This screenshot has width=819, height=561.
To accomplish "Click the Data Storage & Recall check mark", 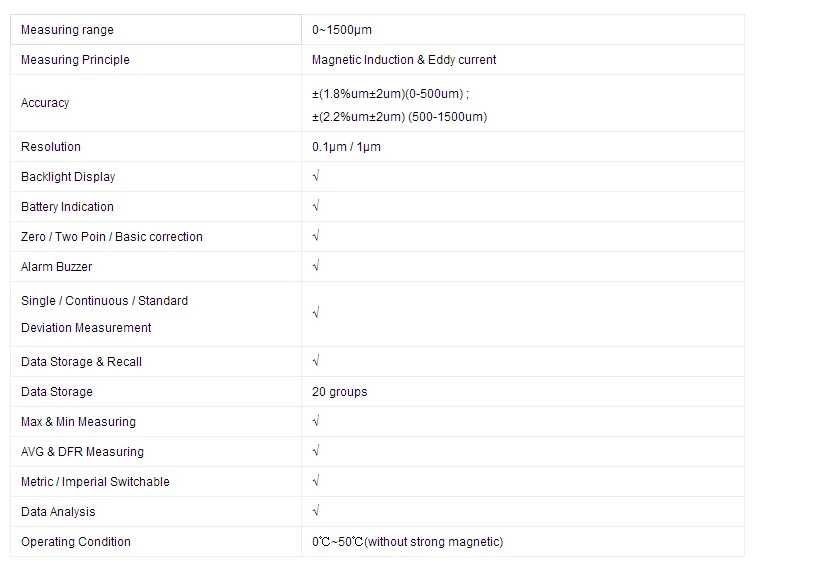I will pyautogui.click(x=316, y=362).
